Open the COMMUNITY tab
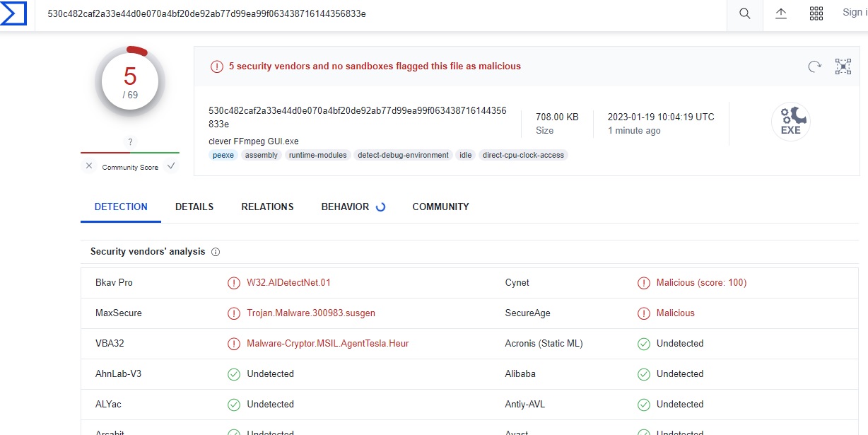The width and height of the screenshot is (868, 435). tap(440, 207)
